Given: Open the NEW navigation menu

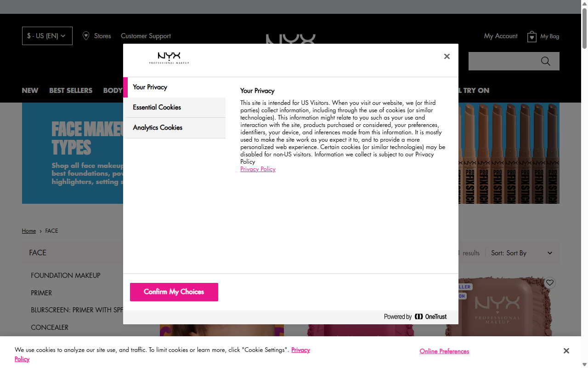Looking at the screenshot, I should (x=30, y=91).
